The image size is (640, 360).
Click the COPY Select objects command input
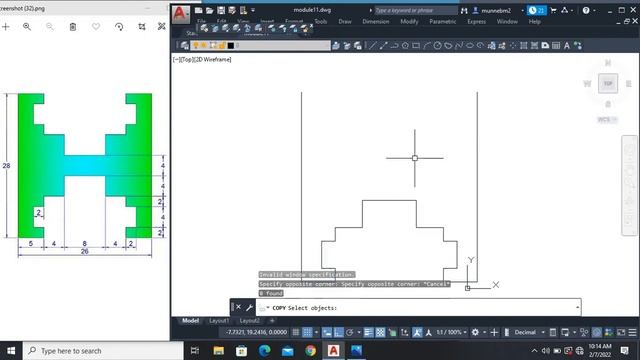(x=416, y=308)
